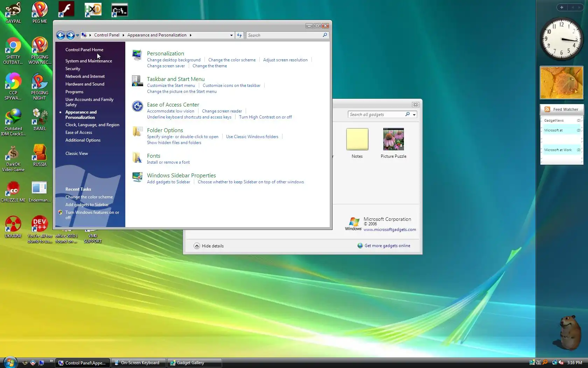This screenshot has height=368, width=588.
Task: Open the CHUZZLE ME desktop icon
Action: click(x=13, y=191)
